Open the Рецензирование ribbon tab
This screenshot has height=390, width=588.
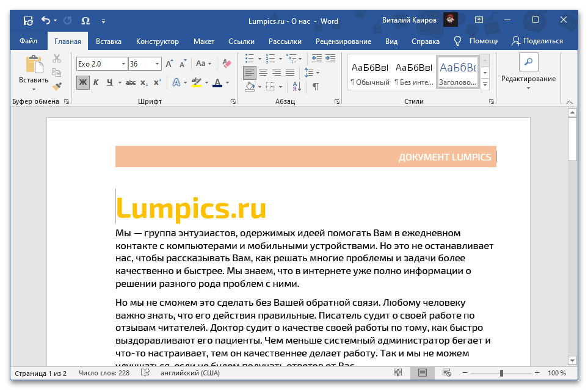click(343, 42)
